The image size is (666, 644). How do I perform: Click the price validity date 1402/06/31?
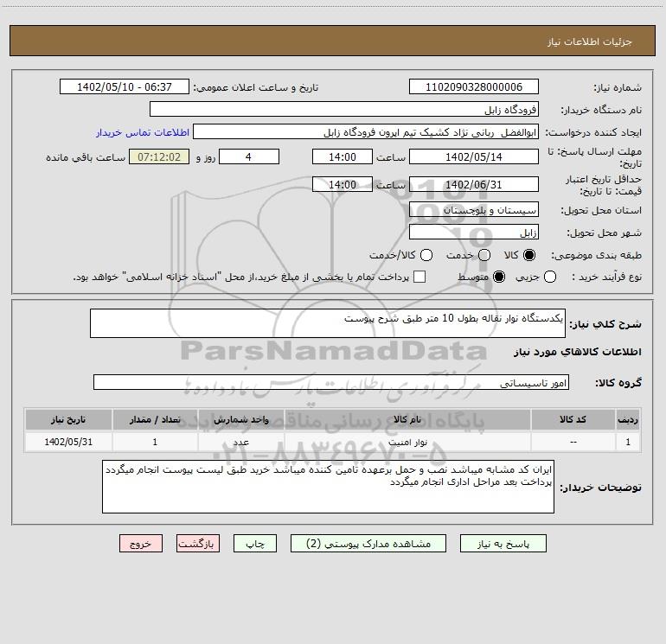[x=474, y=184]
